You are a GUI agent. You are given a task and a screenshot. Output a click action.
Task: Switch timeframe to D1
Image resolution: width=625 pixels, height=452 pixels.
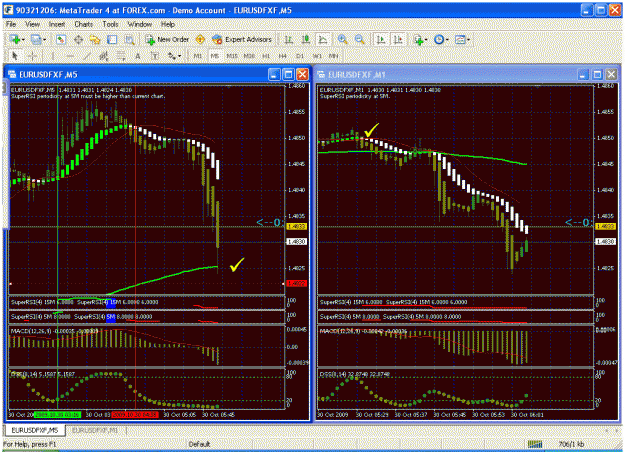300,56
